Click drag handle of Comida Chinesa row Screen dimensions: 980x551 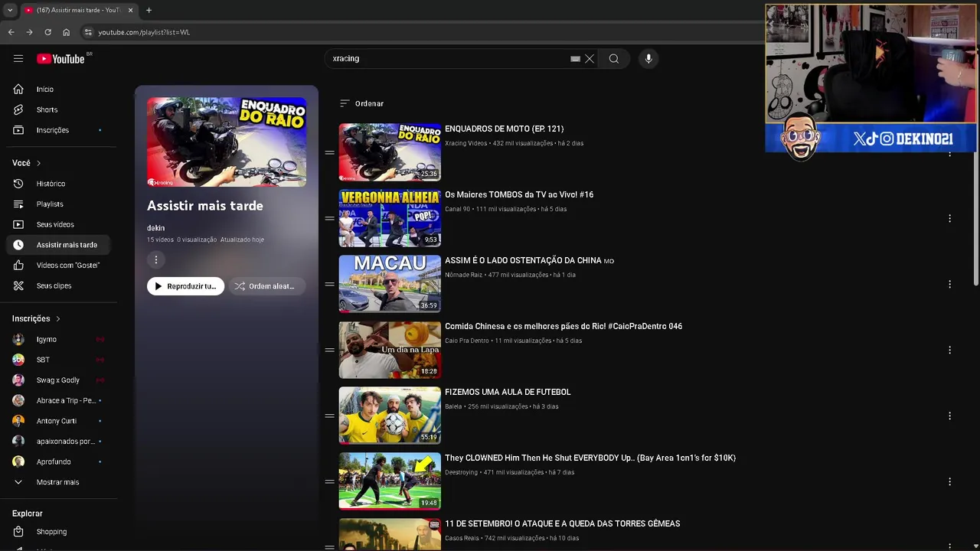329,350
